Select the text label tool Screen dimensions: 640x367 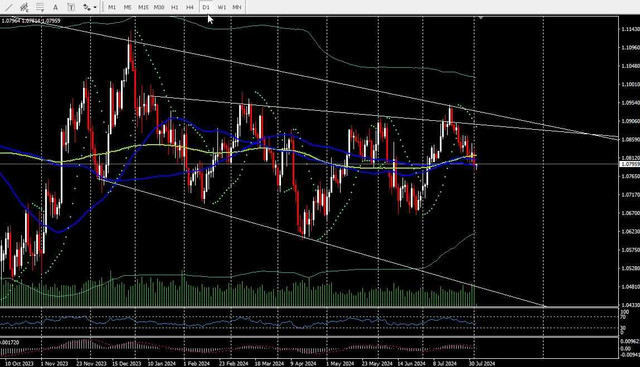point(71,7)
